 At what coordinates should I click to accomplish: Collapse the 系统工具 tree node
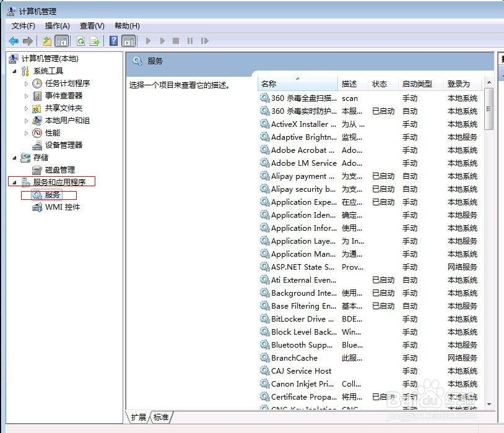14,70
